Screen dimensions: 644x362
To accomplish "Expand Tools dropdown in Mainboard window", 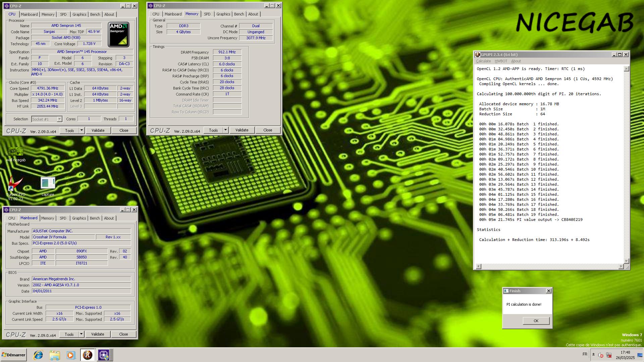I will tap(81, 334).
